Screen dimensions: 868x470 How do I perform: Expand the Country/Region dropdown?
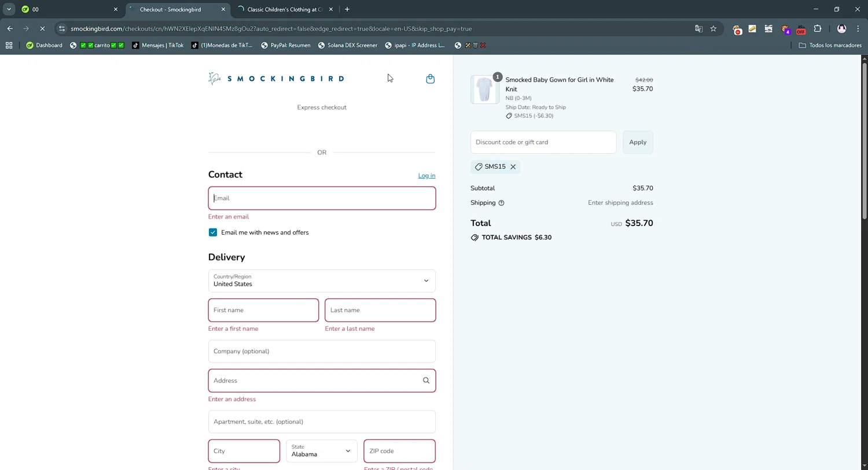322,281
